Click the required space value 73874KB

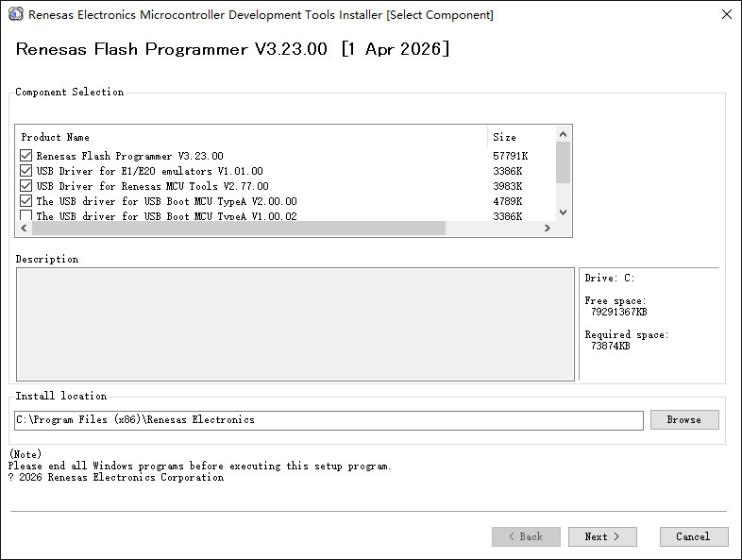pyautogui.click(x=611, y=346)
